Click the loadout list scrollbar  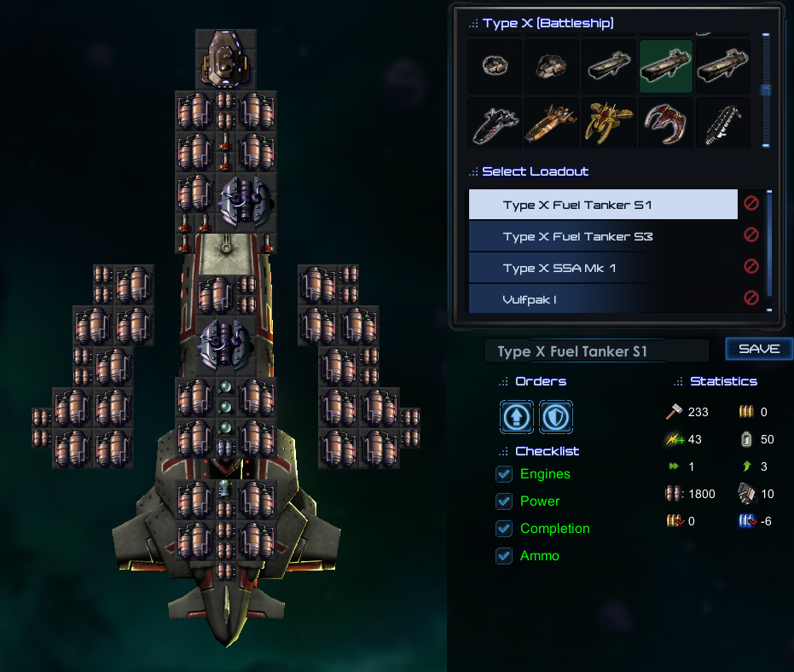point(769,251)
